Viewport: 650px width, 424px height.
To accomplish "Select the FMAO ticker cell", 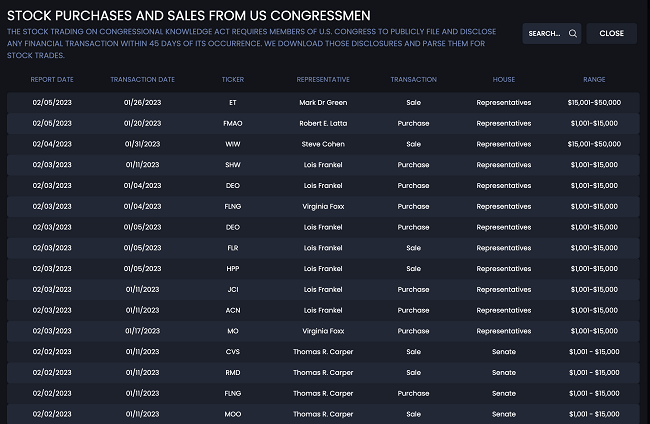I will click(233, 124).
